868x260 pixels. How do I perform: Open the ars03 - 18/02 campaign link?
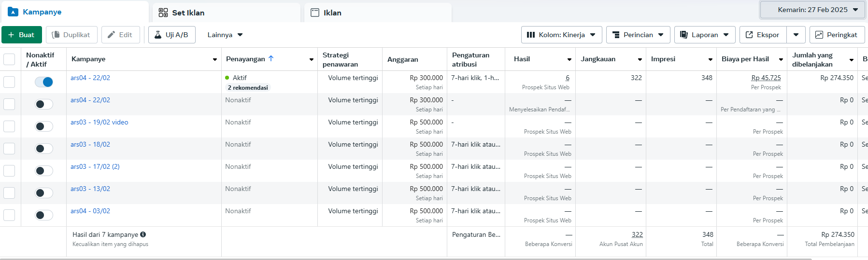(90, 144)
